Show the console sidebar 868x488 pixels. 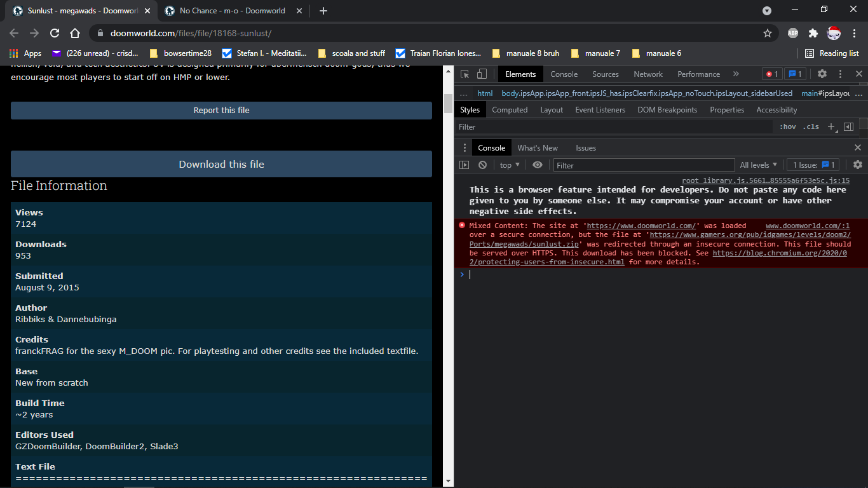point(464,165)
